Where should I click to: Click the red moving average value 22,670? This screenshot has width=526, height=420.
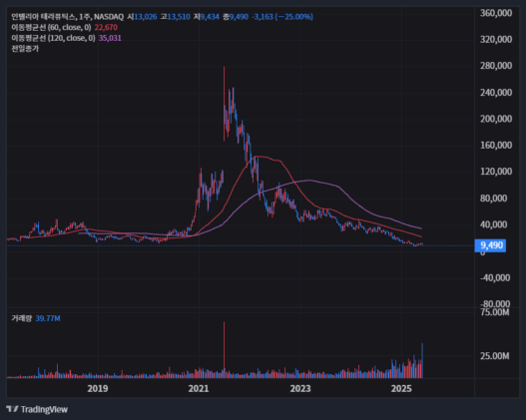coord(106,28)
